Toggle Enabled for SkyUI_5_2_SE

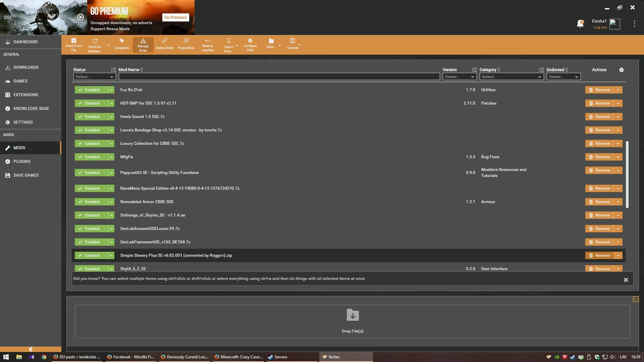pyautogui.click(x=91, y=268)
